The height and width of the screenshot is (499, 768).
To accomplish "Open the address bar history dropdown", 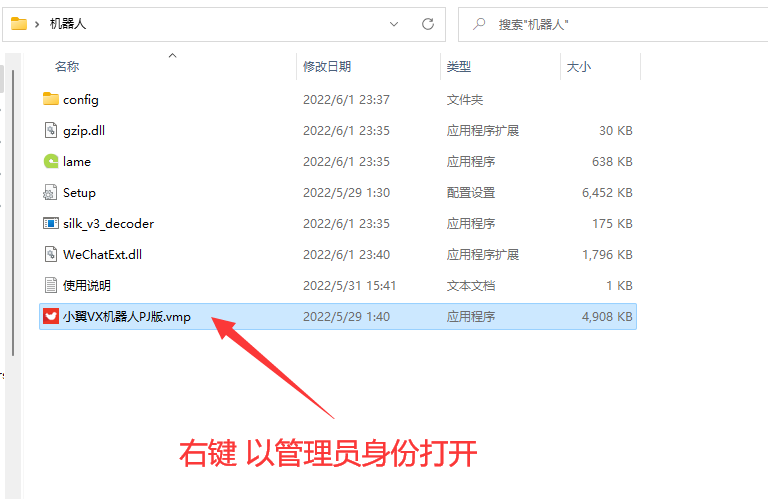I will [x=393, y=23].
